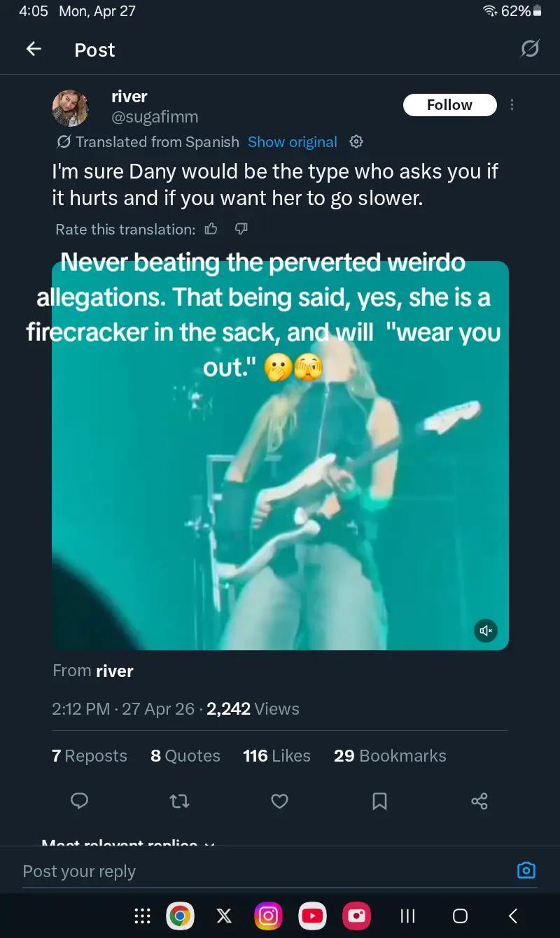The height and width of the screenshot is (938, 560).
Task: Go back using the arrow icon
Action: click(33, 49)
